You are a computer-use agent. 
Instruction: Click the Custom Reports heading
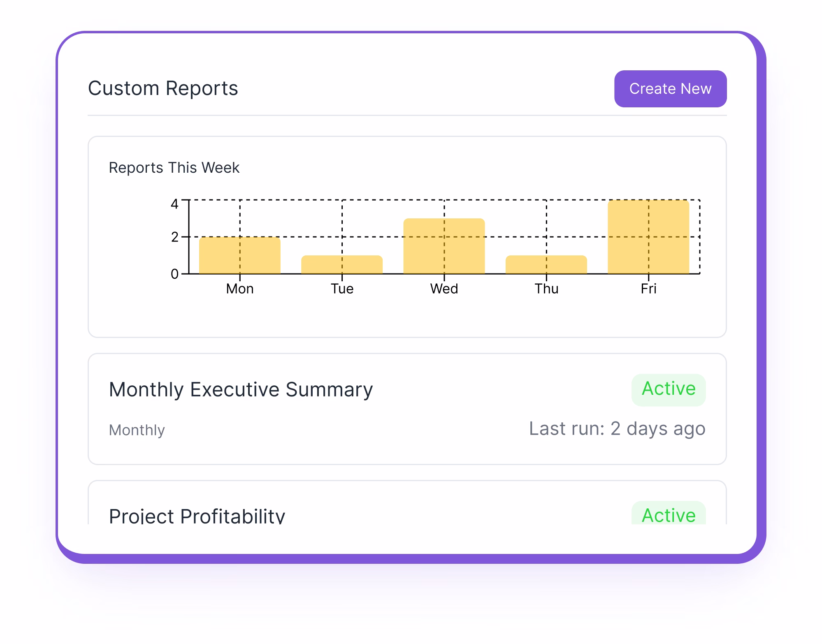pos(163,88)
